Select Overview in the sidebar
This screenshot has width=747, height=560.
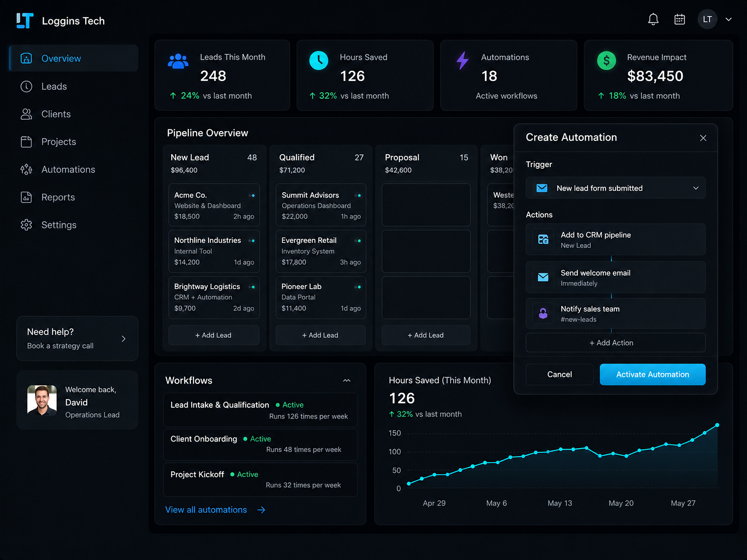(74, 58)
